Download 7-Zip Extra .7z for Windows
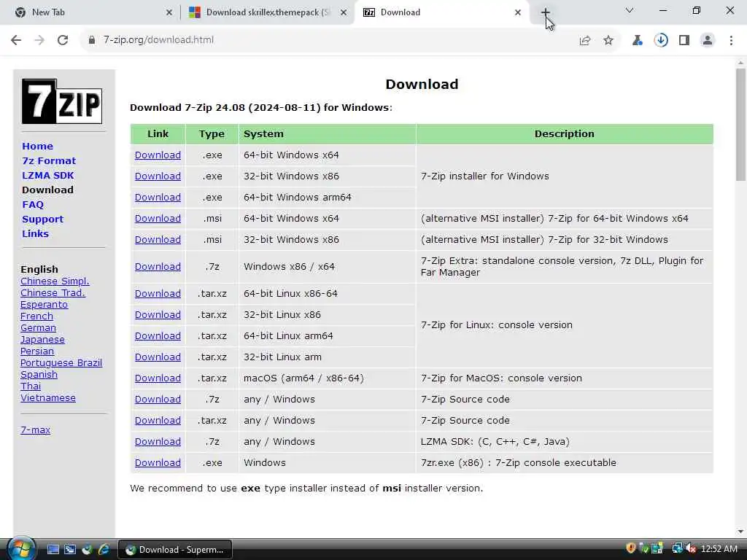This screenshot has width=747, height=560. pyautogui.click(x=158, y=267)
